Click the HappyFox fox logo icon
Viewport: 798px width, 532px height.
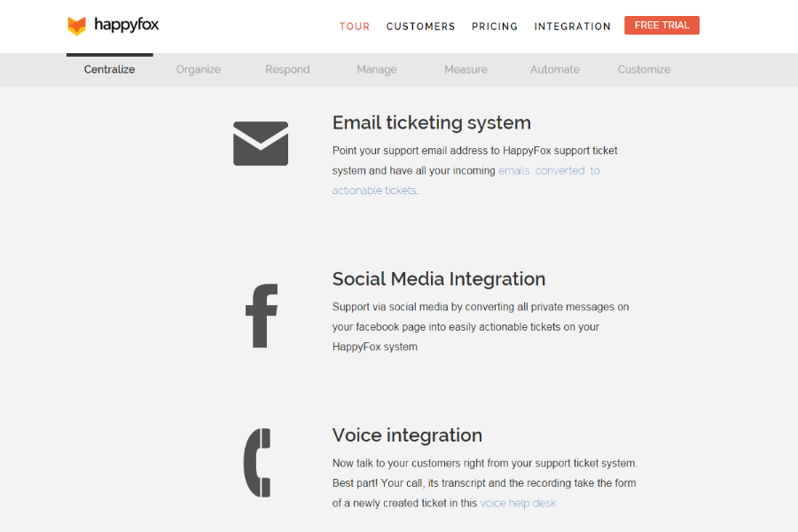(77, 26)
